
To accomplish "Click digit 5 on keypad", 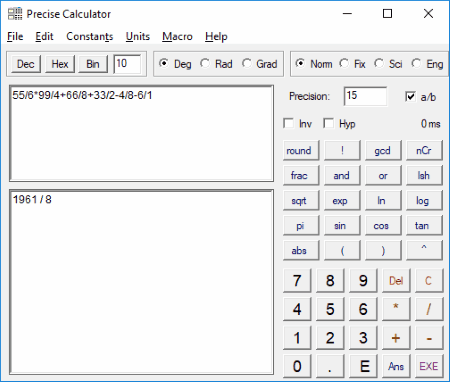I will (x=330, y=310).
